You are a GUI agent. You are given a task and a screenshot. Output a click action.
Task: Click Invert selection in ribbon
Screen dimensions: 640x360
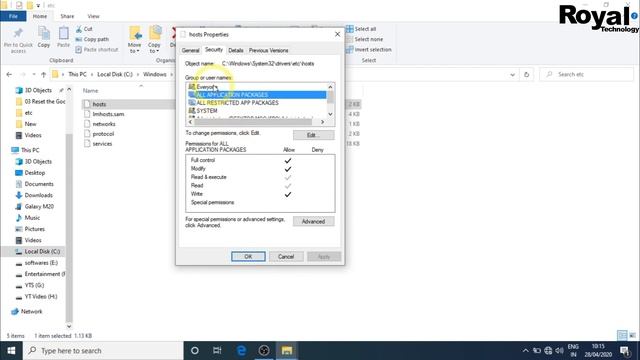(x=369, y=49)
